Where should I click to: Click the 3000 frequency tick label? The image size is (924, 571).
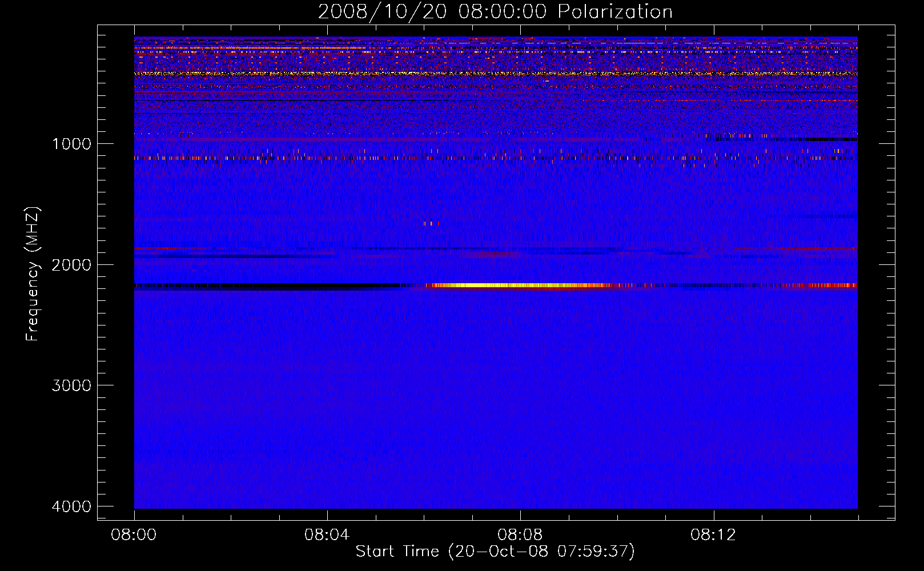click(71, 385)
